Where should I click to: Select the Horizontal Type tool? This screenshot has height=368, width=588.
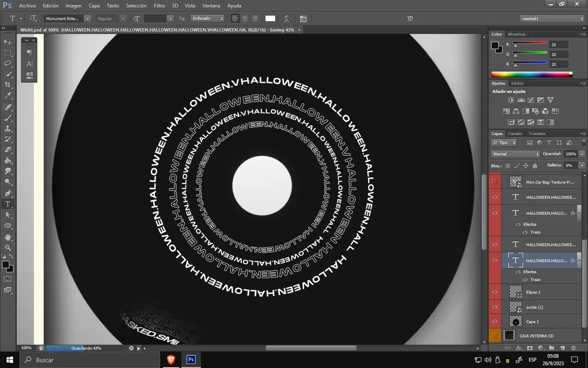(x=8, y=204)
